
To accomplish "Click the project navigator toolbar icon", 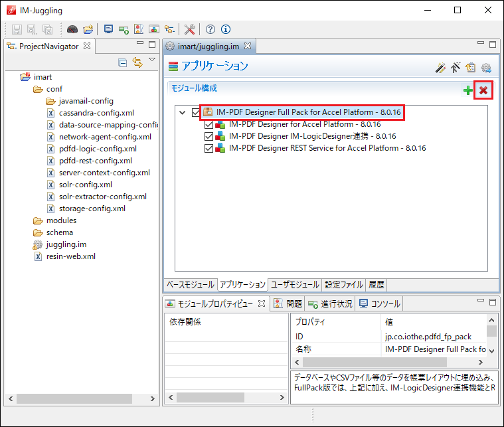I will click(x=169, y=29).
